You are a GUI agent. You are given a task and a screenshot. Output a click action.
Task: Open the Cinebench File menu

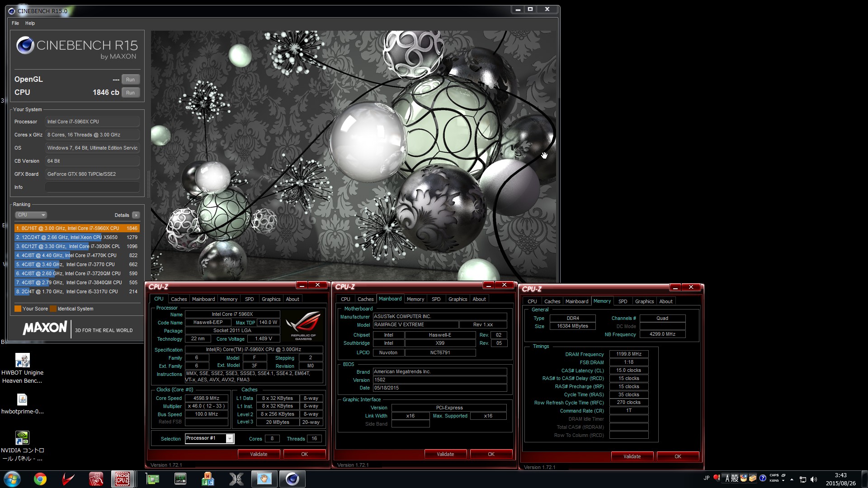click(x=15, y=23)
